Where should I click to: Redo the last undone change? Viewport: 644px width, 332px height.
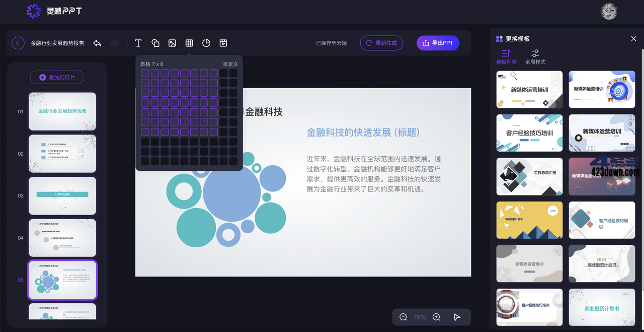pos(114,43)
